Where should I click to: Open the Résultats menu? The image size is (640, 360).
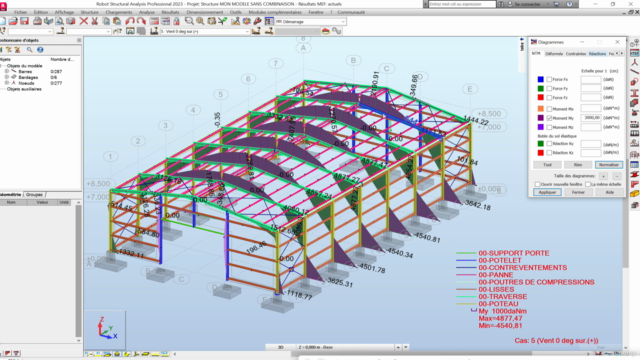coord(170,12)
